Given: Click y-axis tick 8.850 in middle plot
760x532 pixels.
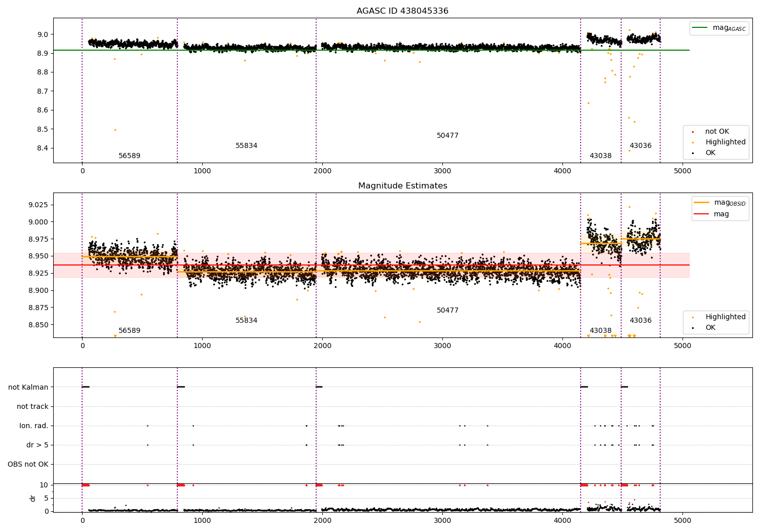Looking at the screenshot, I should pyautogui.click(x=39, y=325).
